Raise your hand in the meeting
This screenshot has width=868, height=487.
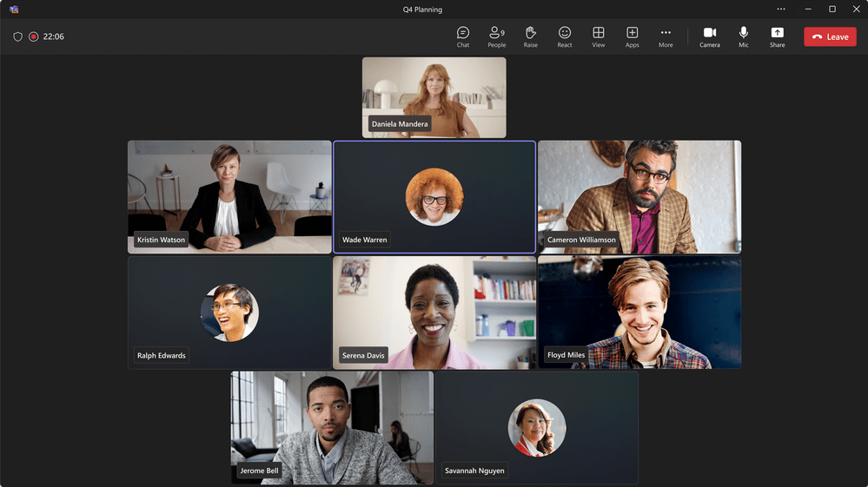pos(530,36)
